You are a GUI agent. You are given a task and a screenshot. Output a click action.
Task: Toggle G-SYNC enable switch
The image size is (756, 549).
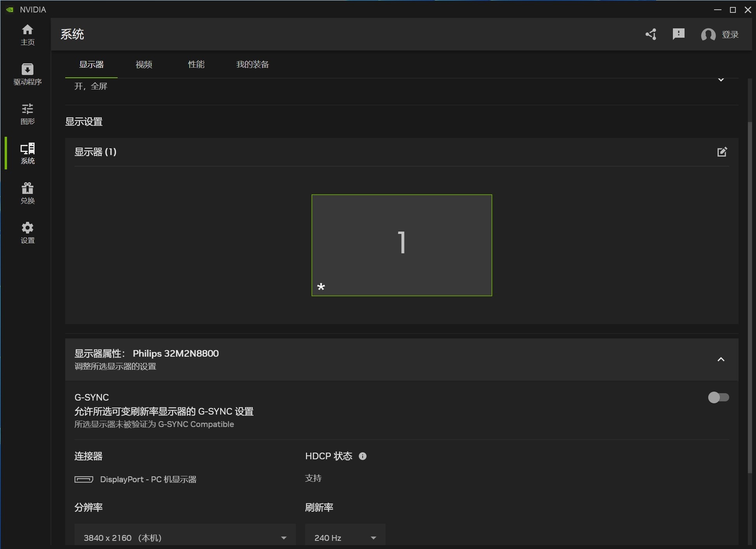[718, 397]
